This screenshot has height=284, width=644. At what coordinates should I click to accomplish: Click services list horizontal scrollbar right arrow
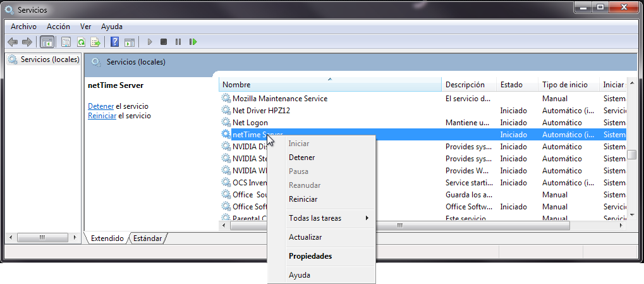(621, 226)
